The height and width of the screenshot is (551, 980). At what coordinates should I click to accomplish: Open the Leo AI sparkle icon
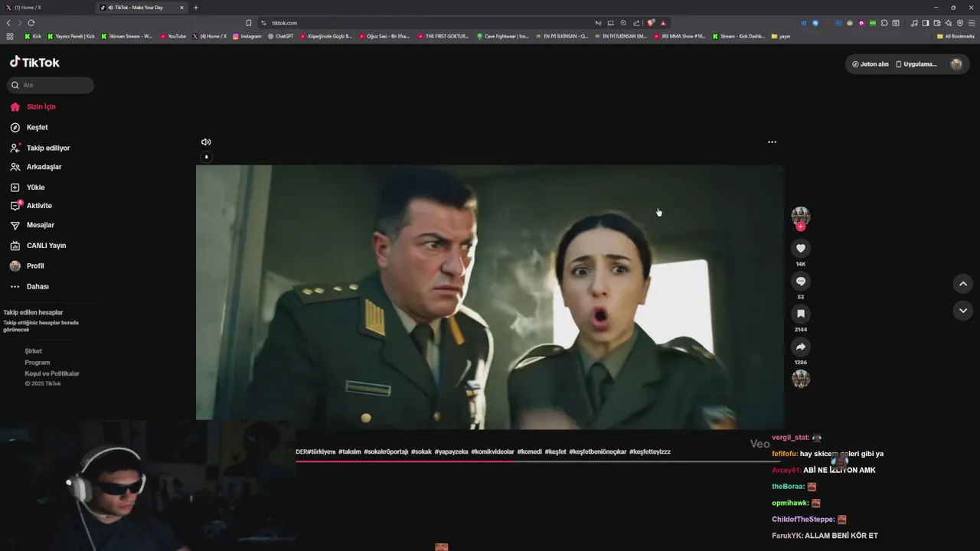[x=949, y=23]
